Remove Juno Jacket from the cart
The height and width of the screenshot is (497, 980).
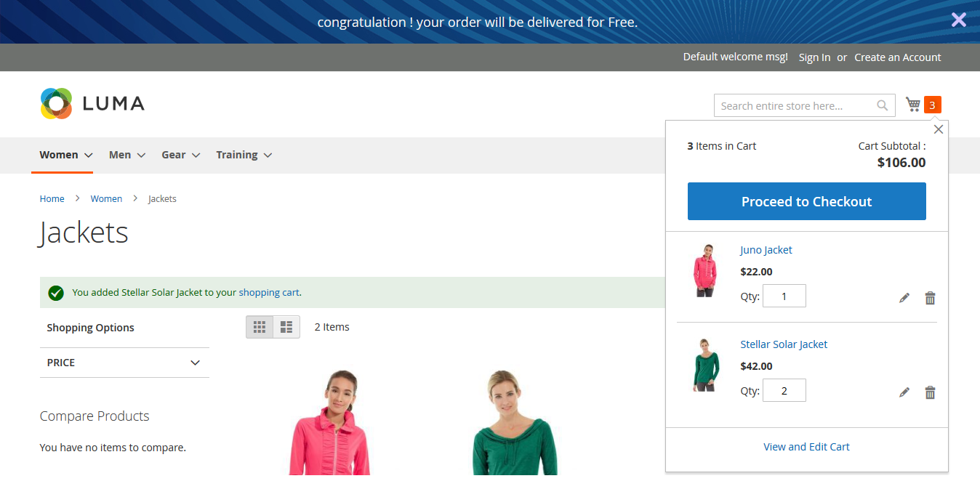coord(930,298)
